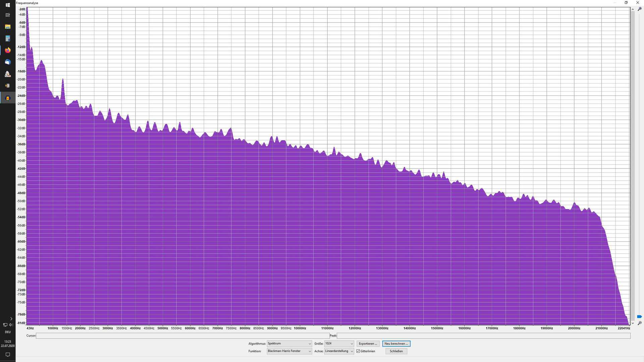Expand the Algorithmus Spektrum dropdown
This screenshot has width=644, height=362.
coord(289,344)
